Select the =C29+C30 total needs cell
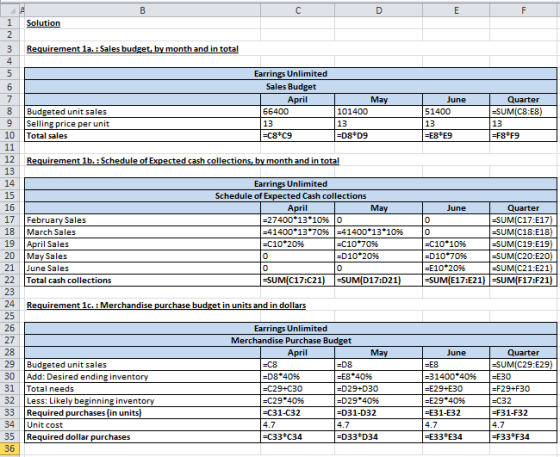Viewport: 560px width, 457px height. [x=298, y=389]
